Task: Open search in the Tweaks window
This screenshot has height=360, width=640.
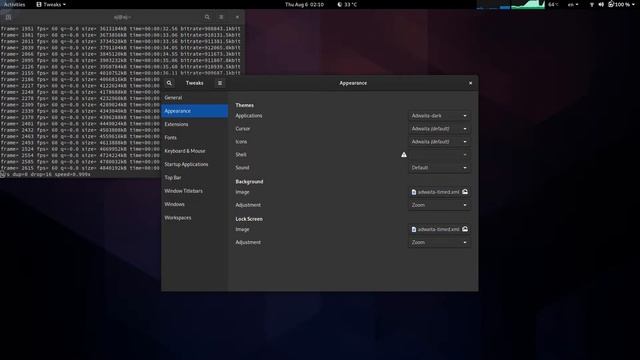Action: [x=169, y=83]
